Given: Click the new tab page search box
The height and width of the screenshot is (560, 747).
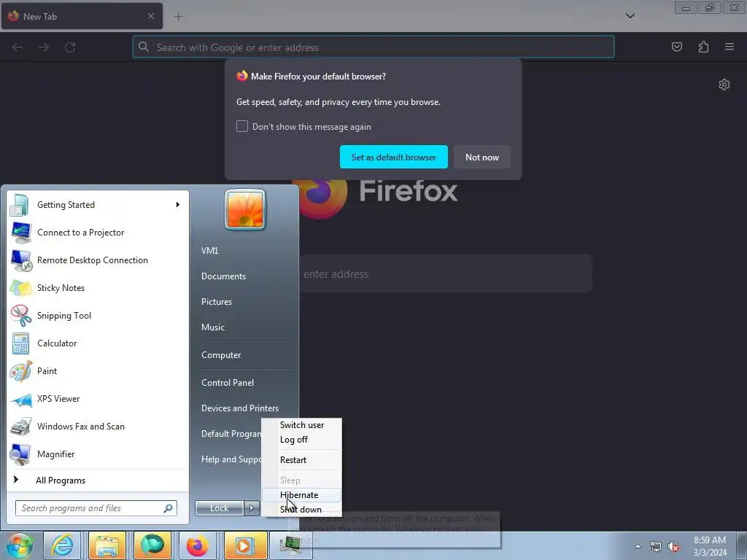Looking at the screenshot, I should (x=445, y=274).
